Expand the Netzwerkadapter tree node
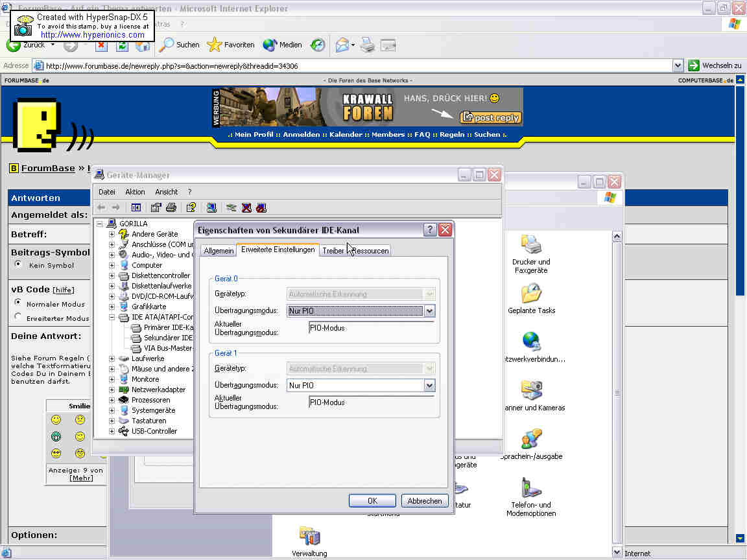 [112, 390]
